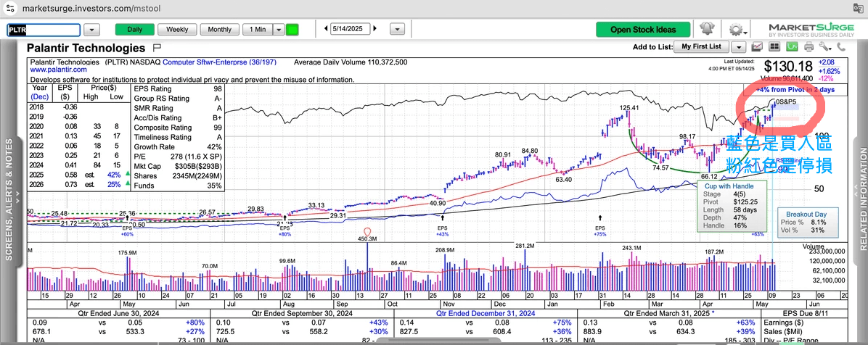Viewport: 868px width, 345px height.
Task: Click the Acc/Dis Rating B+ row
Action: coord(178,117)
